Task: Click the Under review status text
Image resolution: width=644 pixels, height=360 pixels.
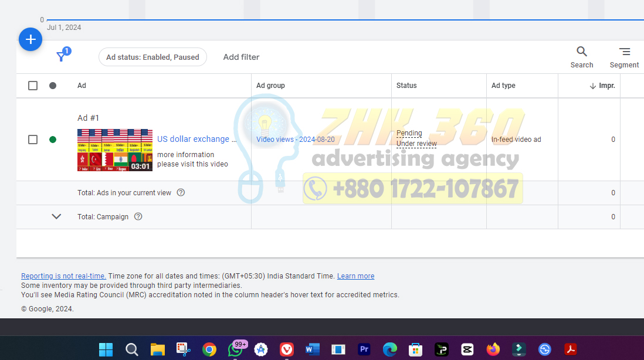Action: pyautogui.click(x=416, y=144)
